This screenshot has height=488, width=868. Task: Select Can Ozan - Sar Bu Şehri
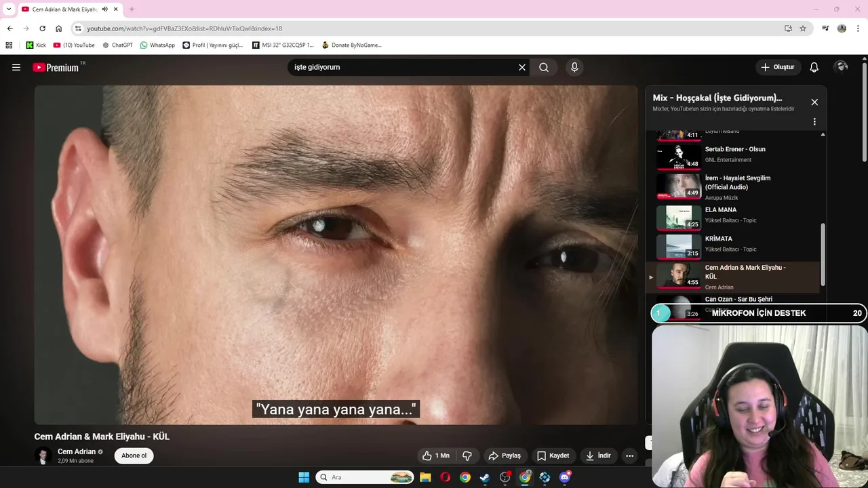[x=738, y=300]
